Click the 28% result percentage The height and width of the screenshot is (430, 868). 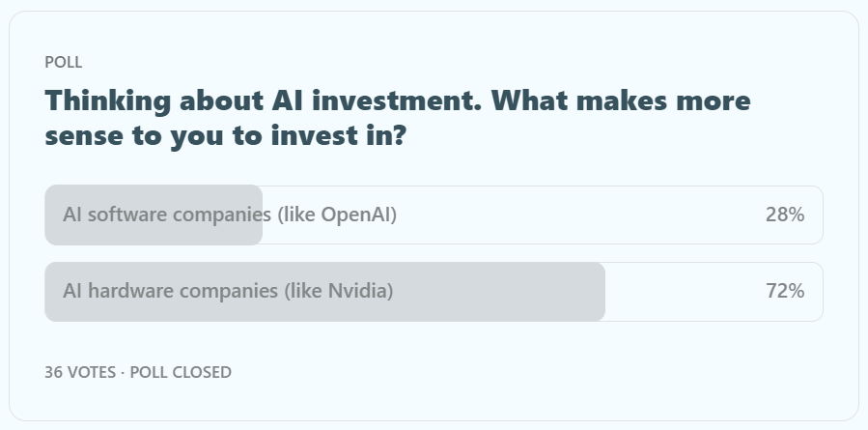[784, 215]
